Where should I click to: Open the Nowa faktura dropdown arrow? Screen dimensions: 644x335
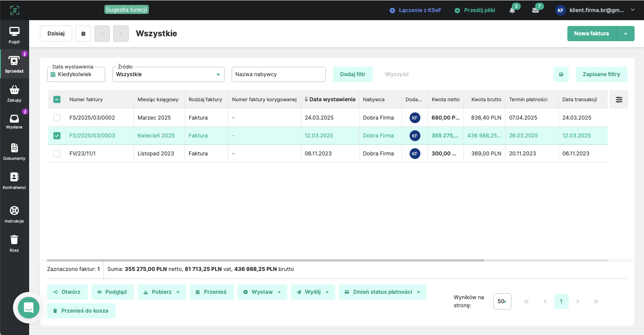[626, 34]
